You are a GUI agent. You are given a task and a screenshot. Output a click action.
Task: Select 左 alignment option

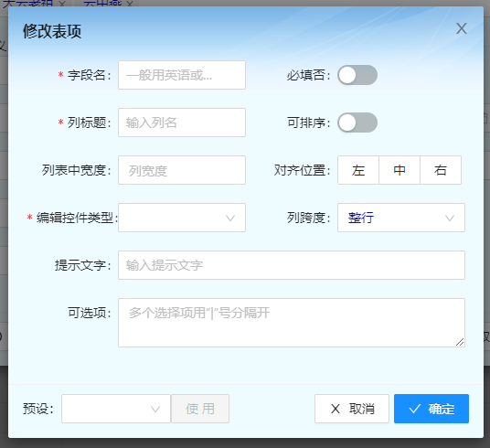(358, 170)
